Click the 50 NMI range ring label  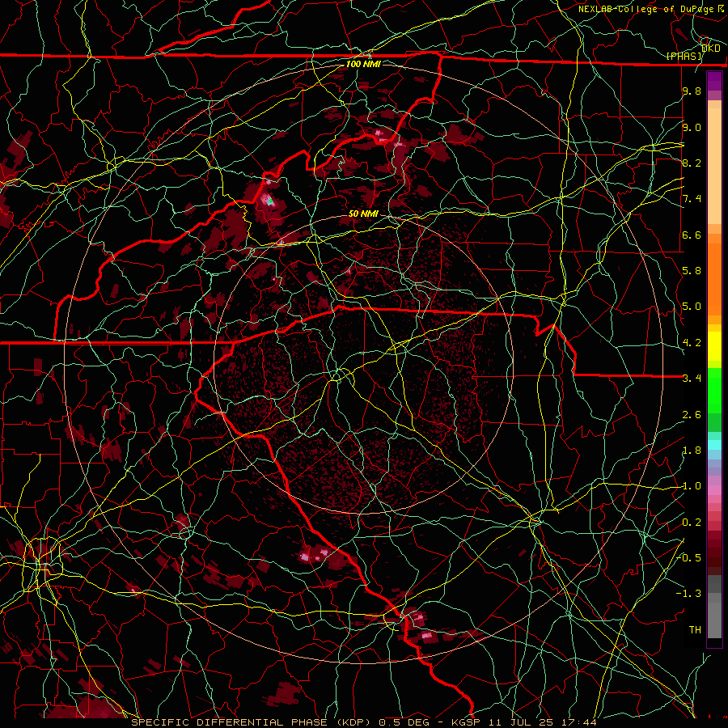click(x=363, y=214)
